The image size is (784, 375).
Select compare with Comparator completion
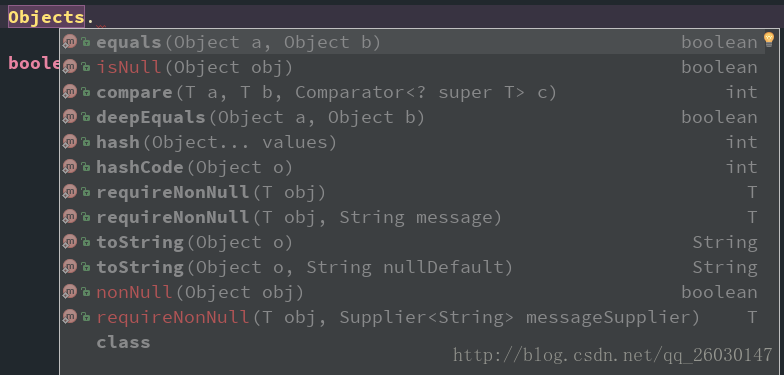click(x=412, y=92)
